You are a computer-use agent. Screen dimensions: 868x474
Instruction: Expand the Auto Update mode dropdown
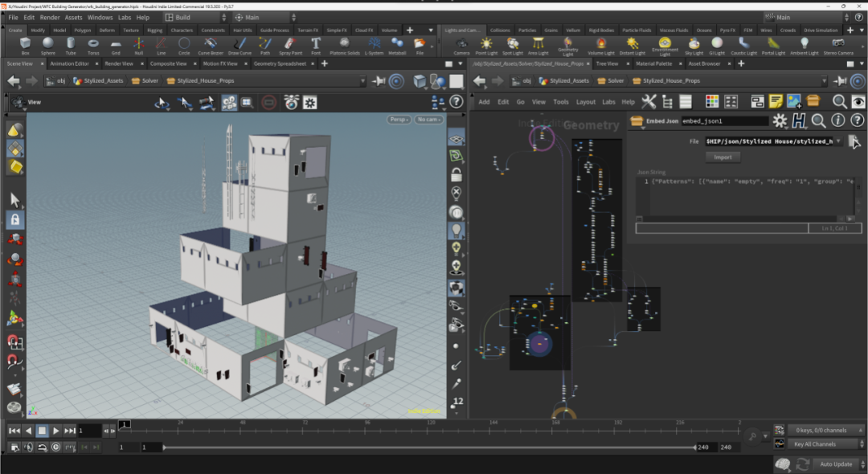[x=837, y=464]
